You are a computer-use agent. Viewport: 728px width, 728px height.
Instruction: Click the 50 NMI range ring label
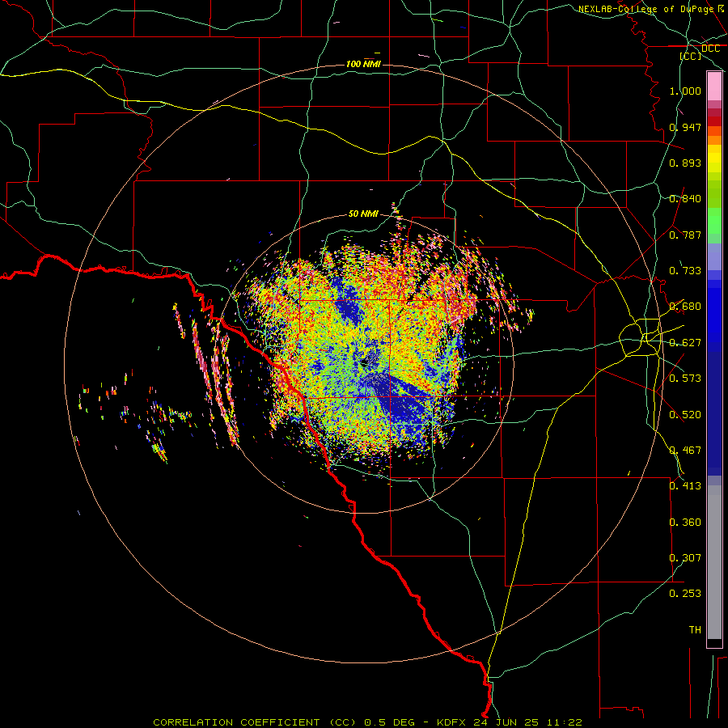[363, 214]
